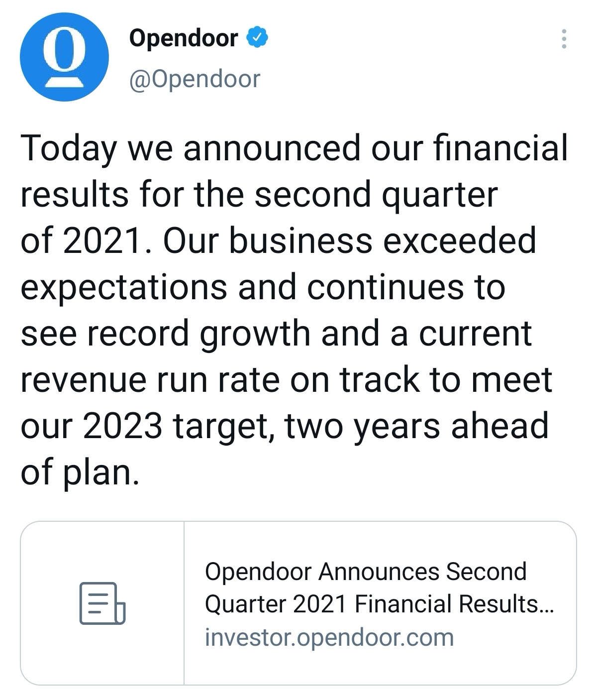Click the document icon in link card
Image resolution: width=597 pixels, height=700 pixels.
(102, 603)
